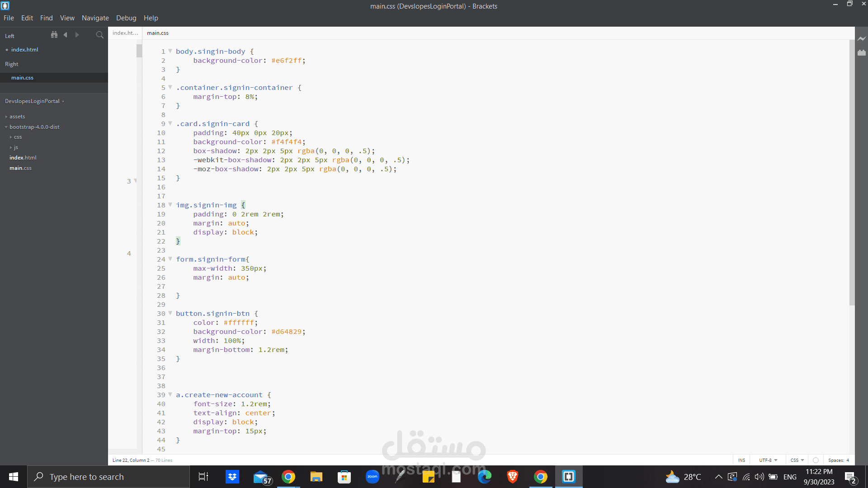Image resolution: width=868 pixels, height=488 pixels.
Task: Expand the assets folder in file tree
Action: tap(17, 117)
